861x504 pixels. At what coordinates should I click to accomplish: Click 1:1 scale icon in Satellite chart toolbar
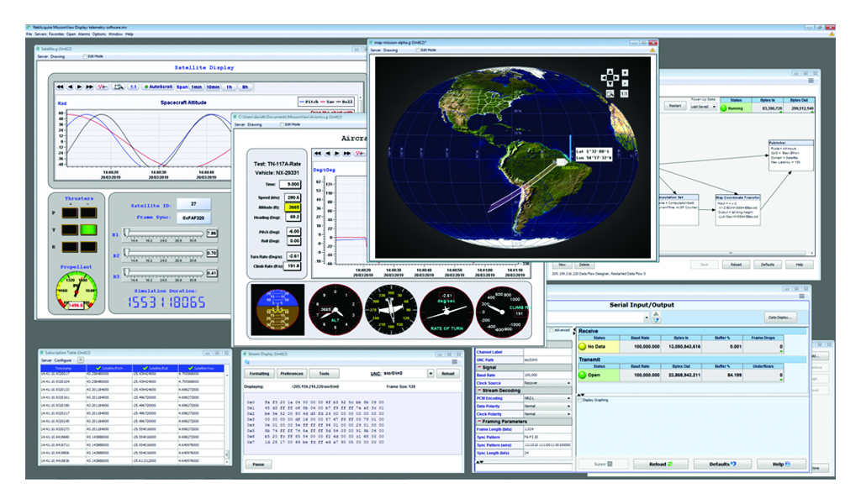coord(134,87)
